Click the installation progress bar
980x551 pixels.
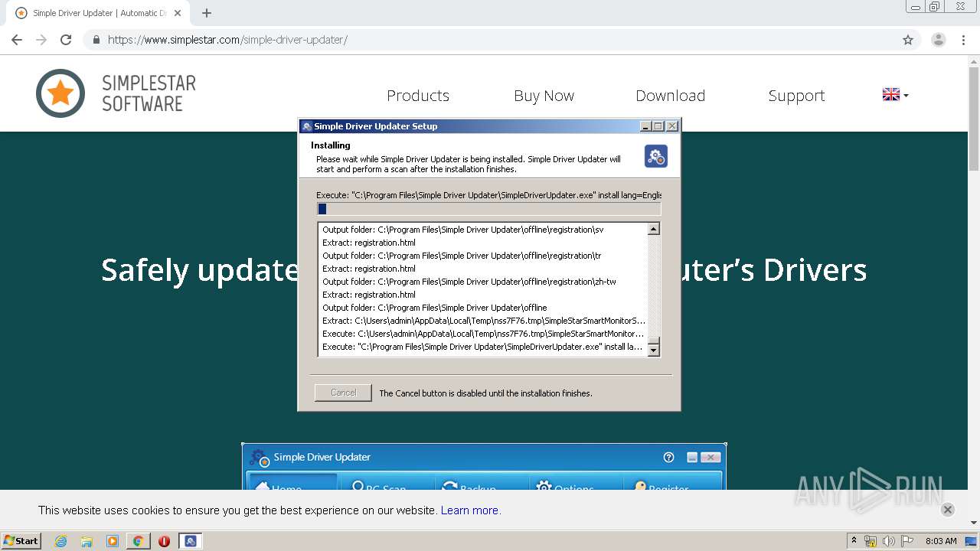tap(488, 209)
